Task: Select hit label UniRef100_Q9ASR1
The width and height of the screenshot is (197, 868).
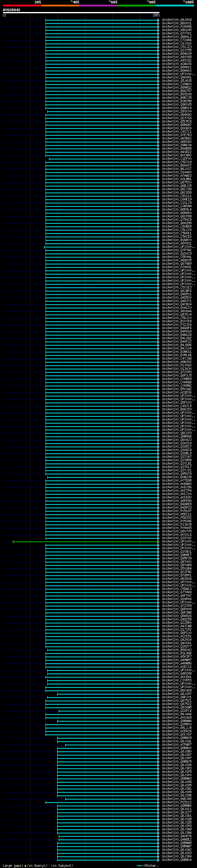Action: 177,78
